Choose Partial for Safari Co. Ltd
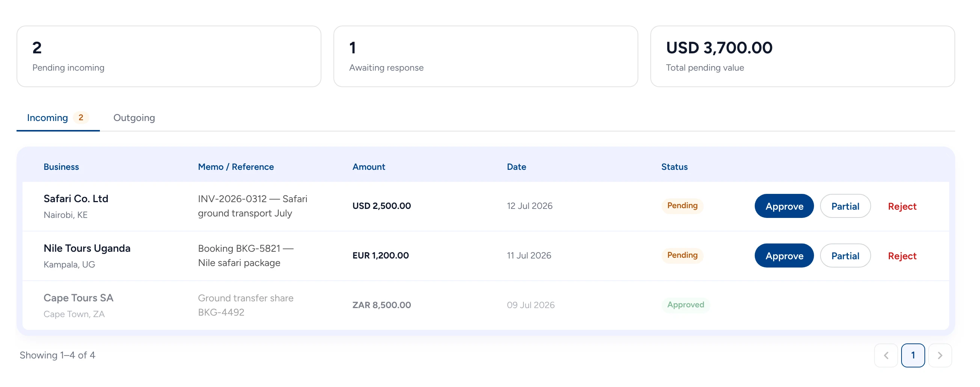Image resolution: width=980 pixels, height=387 pixels. (x=845, y=206)
